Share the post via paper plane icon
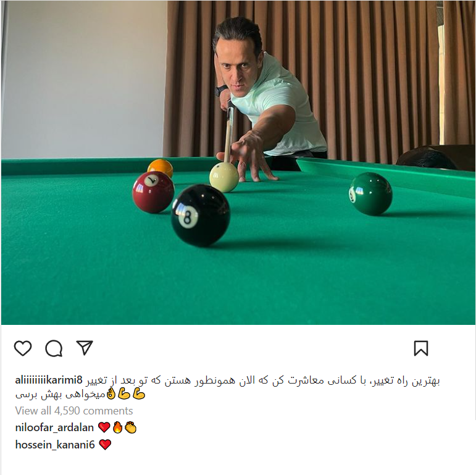This screenshot has height=475, width=476. pos(85,348)
